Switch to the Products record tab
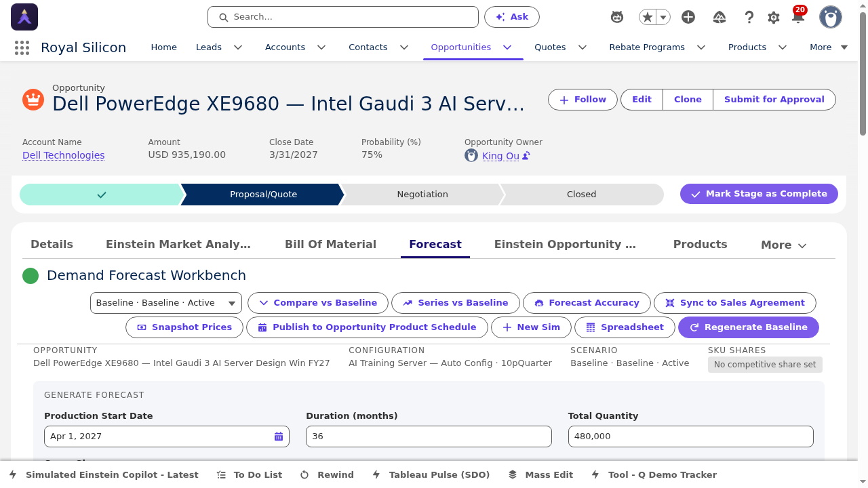Viewport: 868px width, 488px height. click(700, 245)
